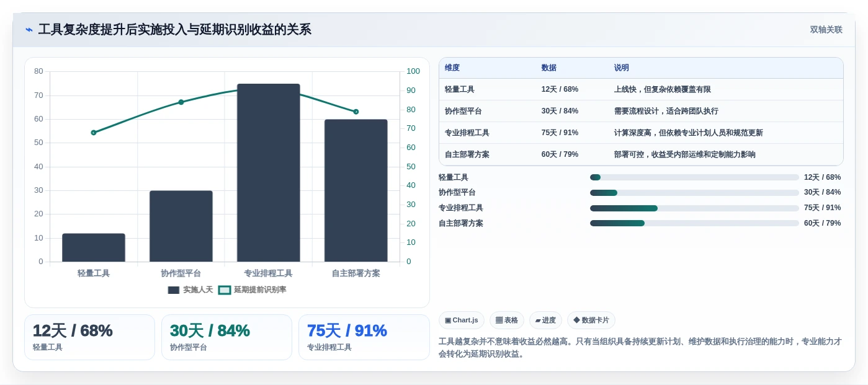
Task: Click the 自主部署方案 x-axis label
Action: pos(356,273)
